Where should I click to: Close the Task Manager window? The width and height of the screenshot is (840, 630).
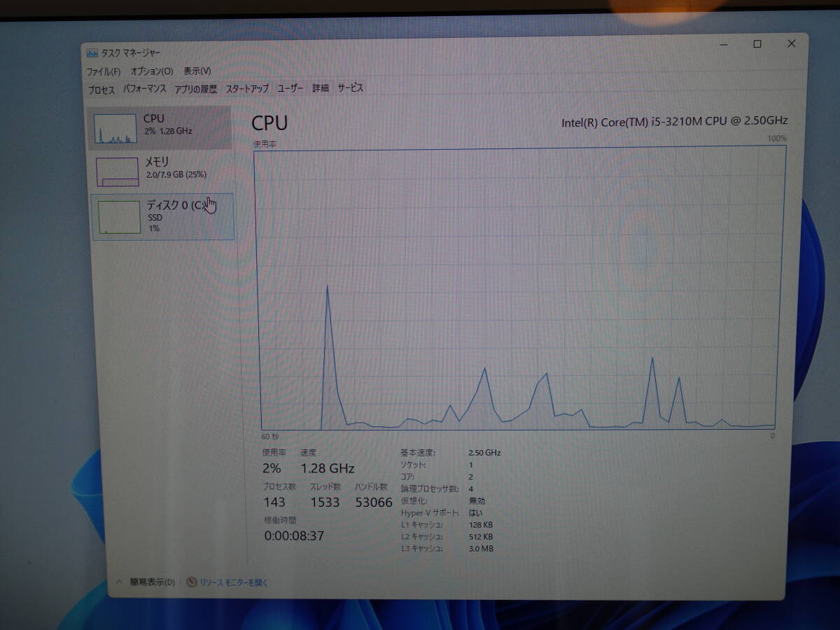(791, 43)
